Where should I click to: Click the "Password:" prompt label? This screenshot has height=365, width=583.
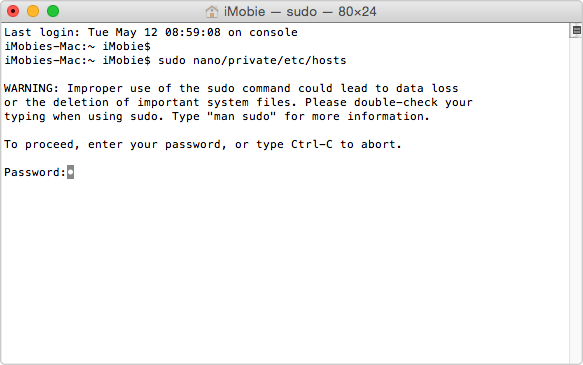coord(35,172)
